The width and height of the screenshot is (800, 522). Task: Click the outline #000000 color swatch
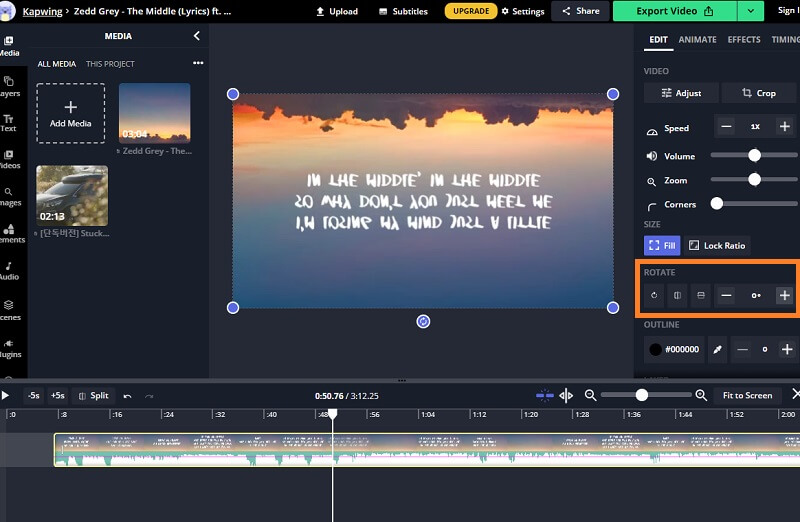coord(655,349)
